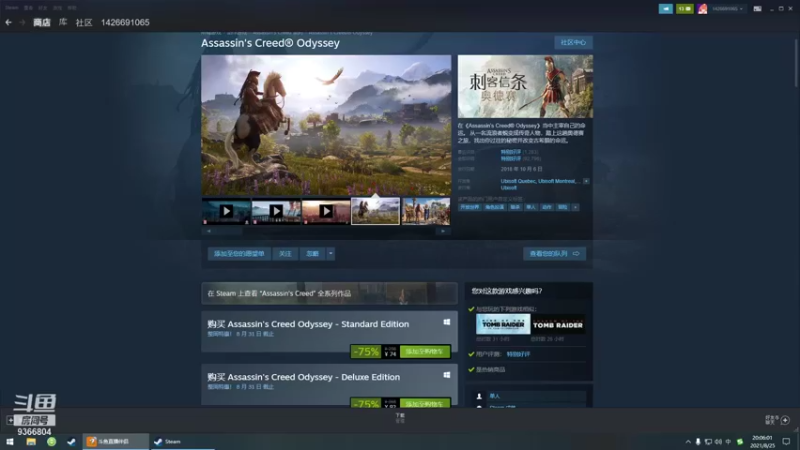Click Windows icon on Deluxe Edition
This screenshot has width=800, height=450.
point(446,375)
